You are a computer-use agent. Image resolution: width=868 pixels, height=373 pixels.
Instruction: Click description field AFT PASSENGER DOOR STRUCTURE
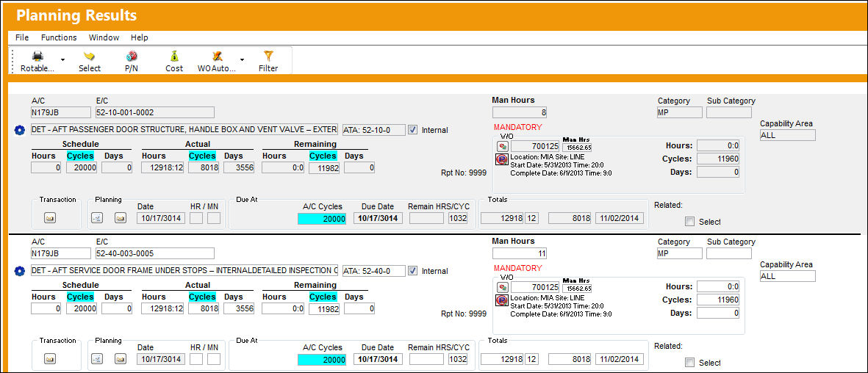coord(184,130)
